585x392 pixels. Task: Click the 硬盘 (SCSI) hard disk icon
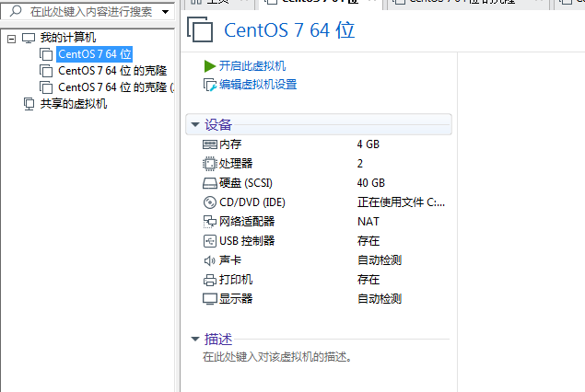tap(210, 183)
